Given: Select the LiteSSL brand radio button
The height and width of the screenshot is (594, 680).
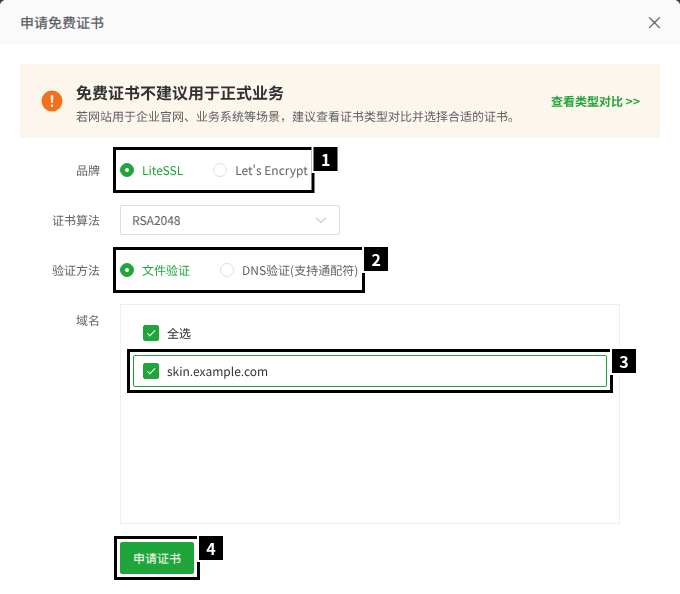Looking at the screenshot, I should (x=127, y=170).
